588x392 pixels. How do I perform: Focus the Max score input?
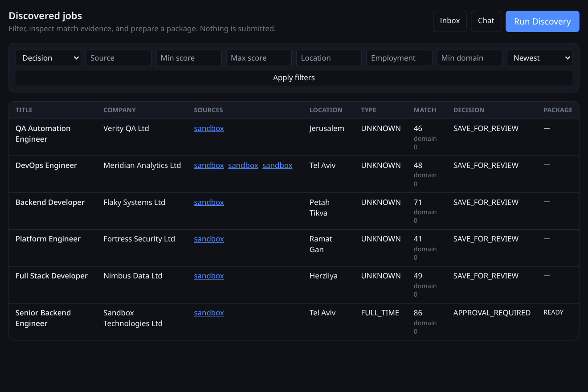coord(259,58)
